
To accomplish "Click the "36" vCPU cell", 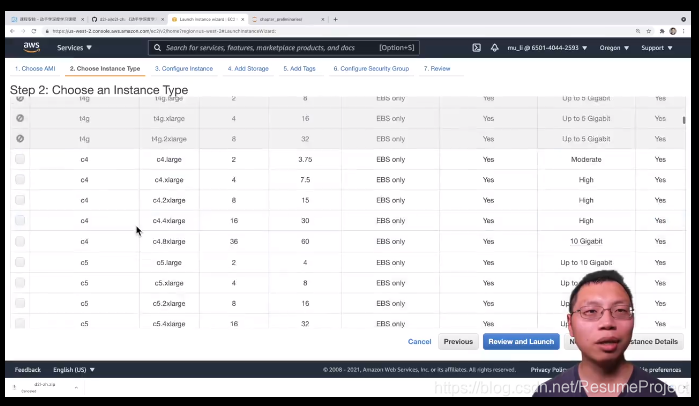I will (x=234, y=241).
